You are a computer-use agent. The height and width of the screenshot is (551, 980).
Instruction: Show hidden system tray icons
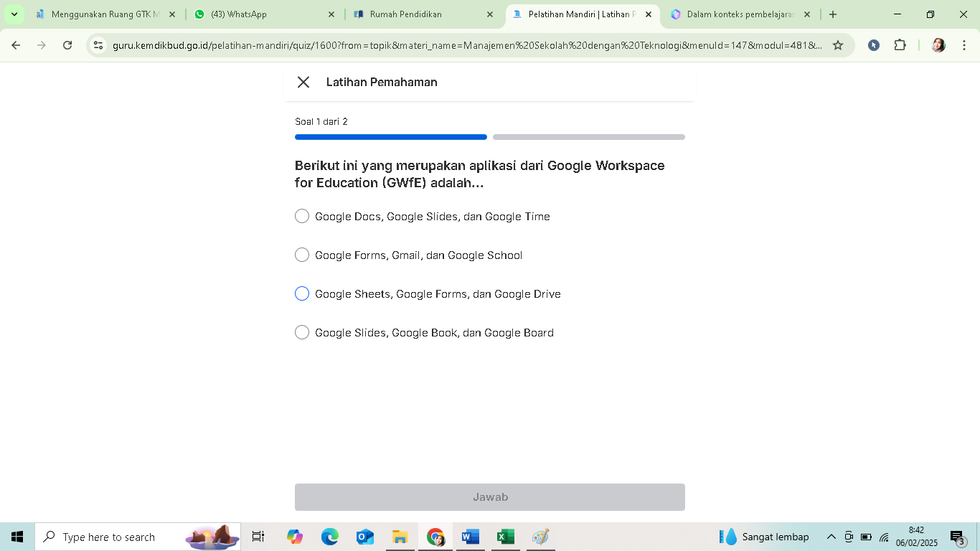tap(831, 537)
